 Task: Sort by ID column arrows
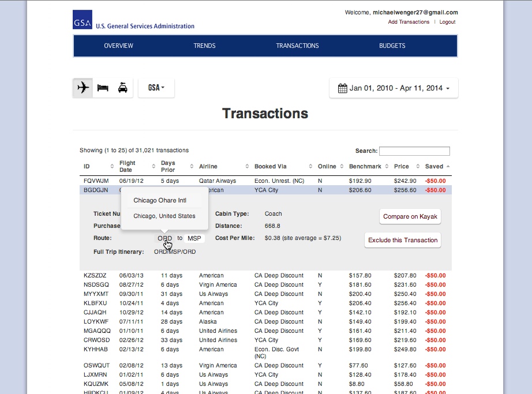[112, 166]
